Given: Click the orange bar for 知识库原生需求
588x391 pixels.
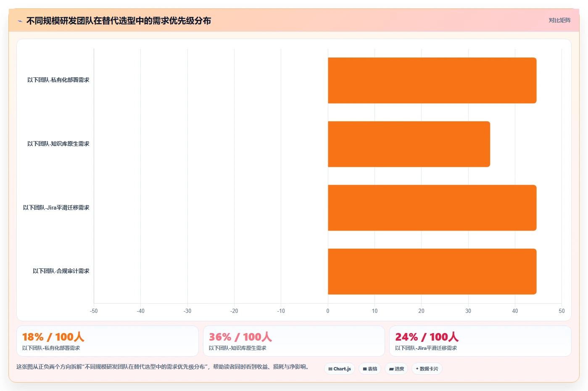Looking at the screenshot, I should pos(409,144).
